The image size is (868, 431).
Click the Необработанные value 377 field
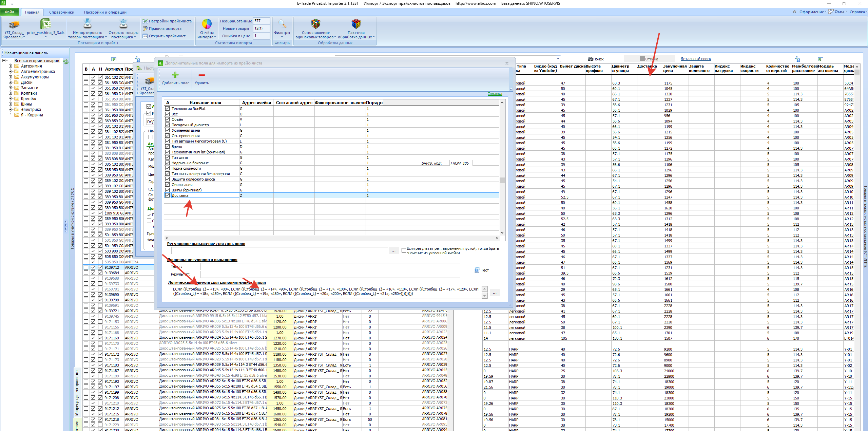point(261,21)
